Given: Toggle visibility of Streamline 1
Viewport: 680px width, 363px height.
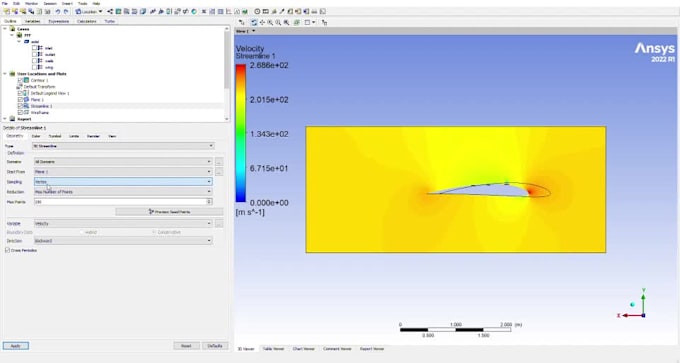Looking at the screenshot, I should point(20,106).
